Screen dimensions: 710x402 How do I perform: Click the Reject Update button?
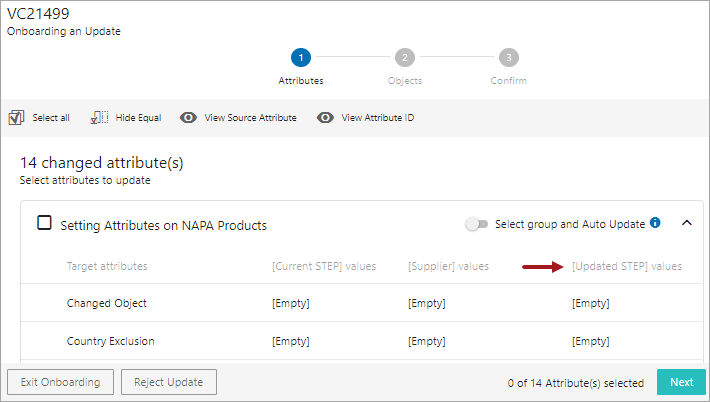[x=169, y=382]
